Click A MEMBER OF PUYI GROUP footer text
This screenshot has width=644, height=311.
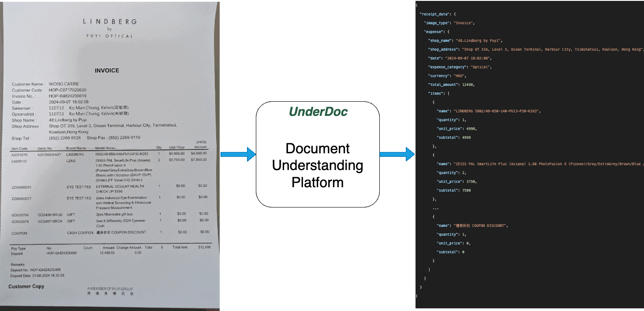pyautogui.click(x=110, y=289)
